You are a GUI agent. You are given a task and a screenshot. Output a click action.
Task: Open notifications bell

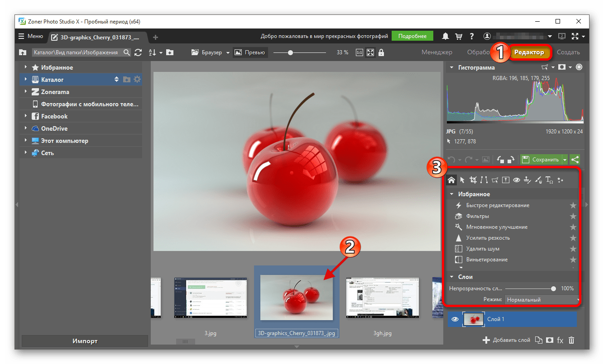pyautogui.click(x=446, y=36)
